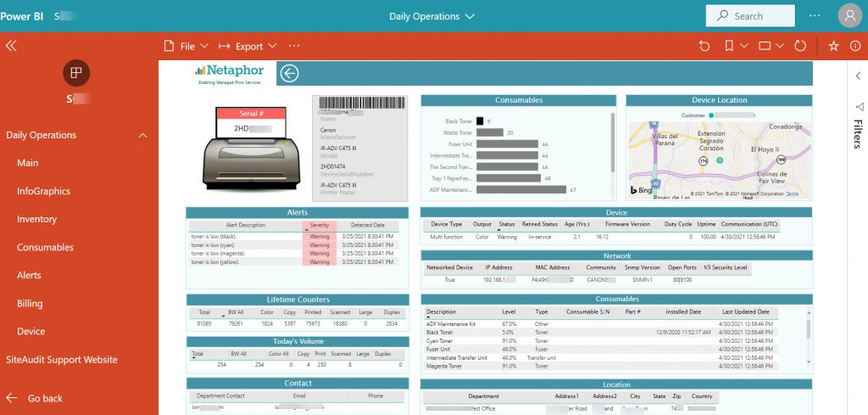Image resolution: width=868 pixels, height=415 pixels.
Task: Click the Black Toner bar in chart
Action: (480, 121)
